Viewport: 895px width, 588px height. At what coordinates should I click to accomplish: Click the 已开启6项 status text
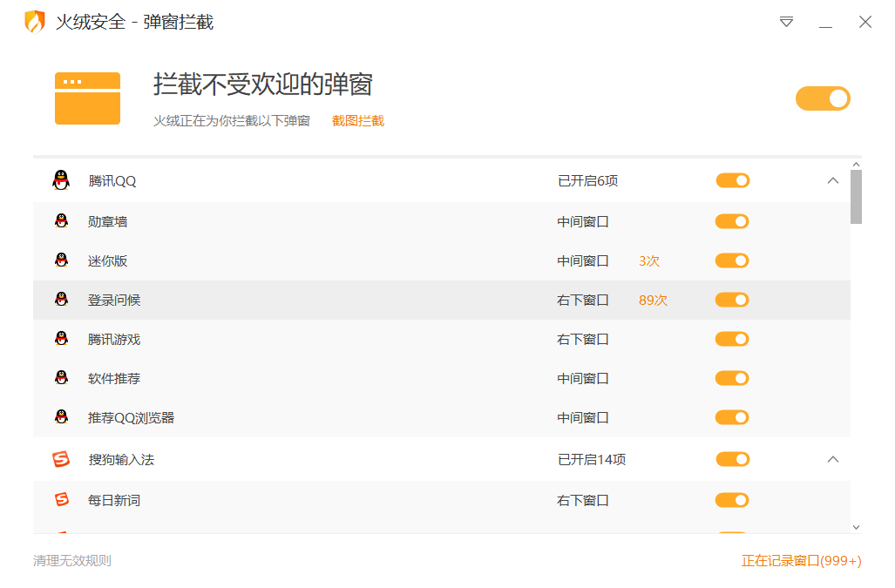tap(588, 181)
